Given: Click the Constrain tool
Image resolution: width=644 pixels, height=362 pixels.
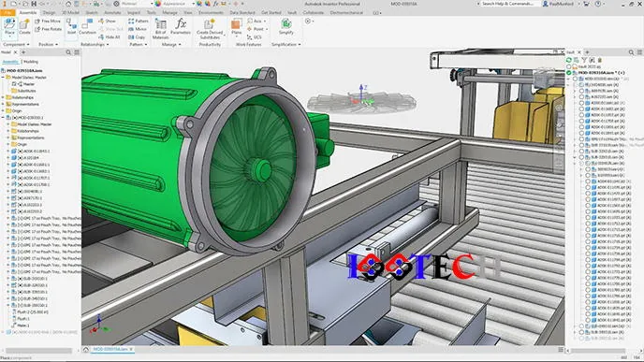Looking at the screenshot, I should click(x=87, y=27).
